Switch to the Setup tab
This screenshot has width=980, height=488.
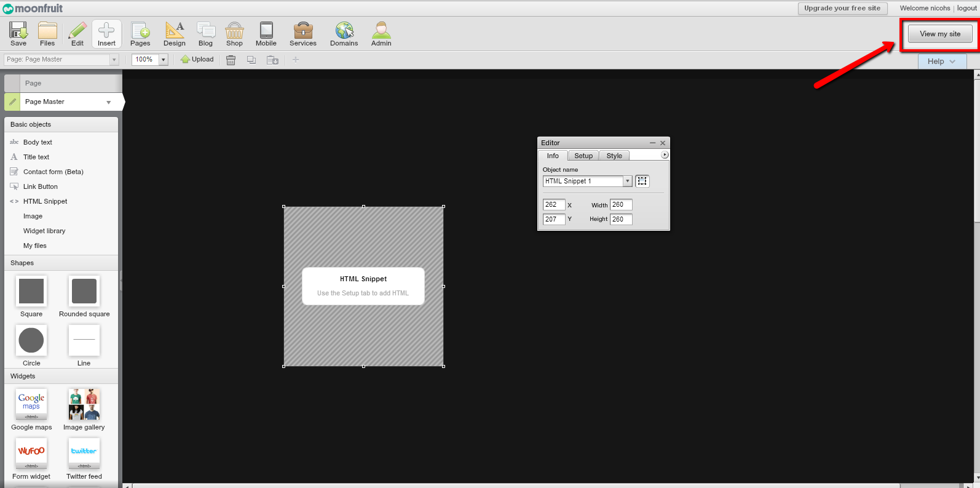click(x=583, y=156)
